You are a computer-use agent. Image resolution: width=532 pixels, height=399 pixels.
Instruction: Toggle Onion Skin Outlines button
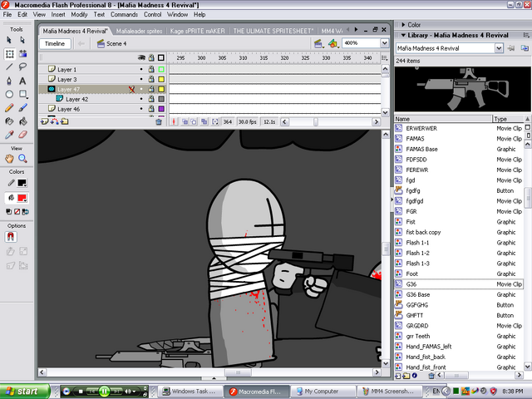tap(194, 122)
